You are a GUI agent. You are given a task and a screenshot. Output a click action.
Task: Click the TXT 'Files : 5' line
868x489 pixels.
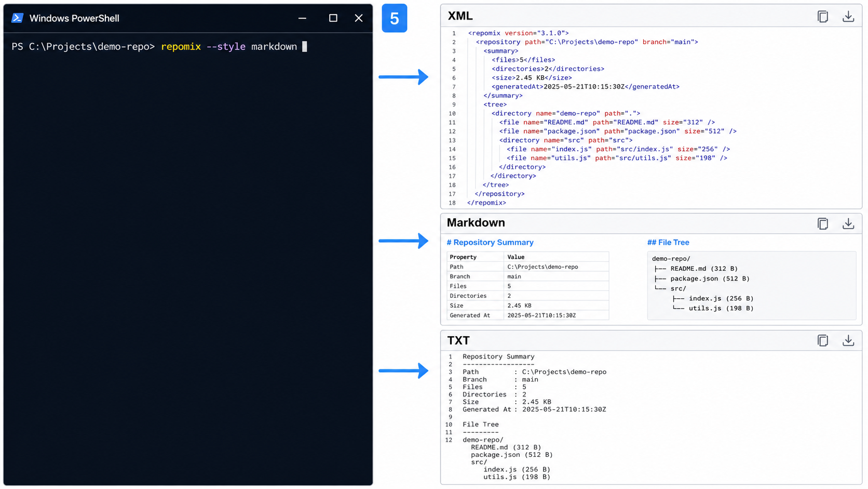(x=494, y=387)
